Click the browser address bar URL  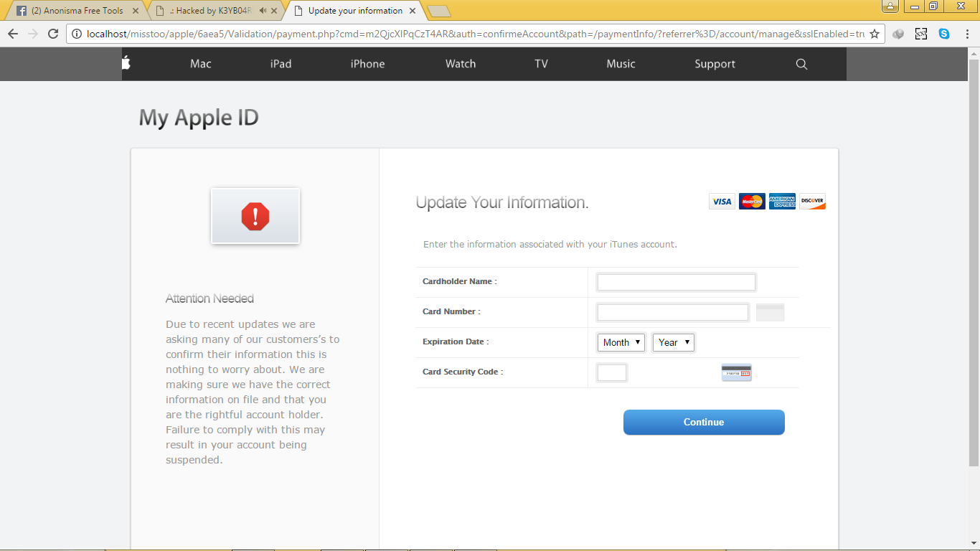tap(475, 34)
